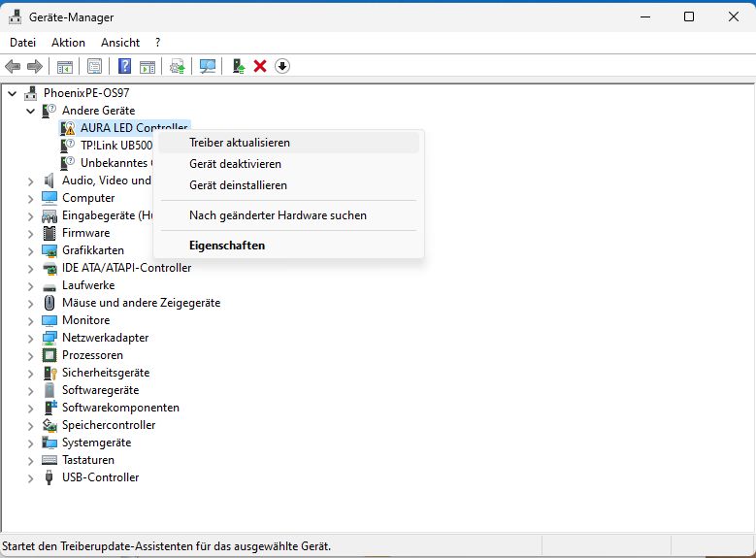Click the red X uninstall device icon
Viewport: 756px width, 558px height.
point(260,66)
